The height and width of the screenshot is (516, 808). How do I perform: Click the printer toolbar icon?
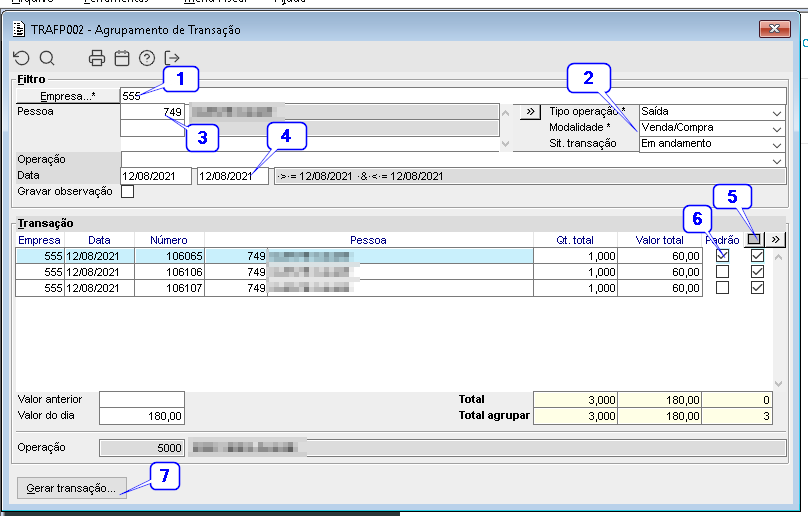point(96,58)
